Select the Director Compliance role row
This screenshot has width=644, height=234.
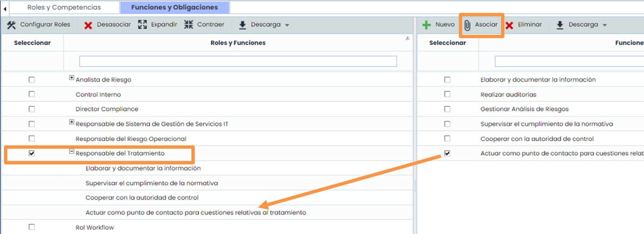(107, 109)
